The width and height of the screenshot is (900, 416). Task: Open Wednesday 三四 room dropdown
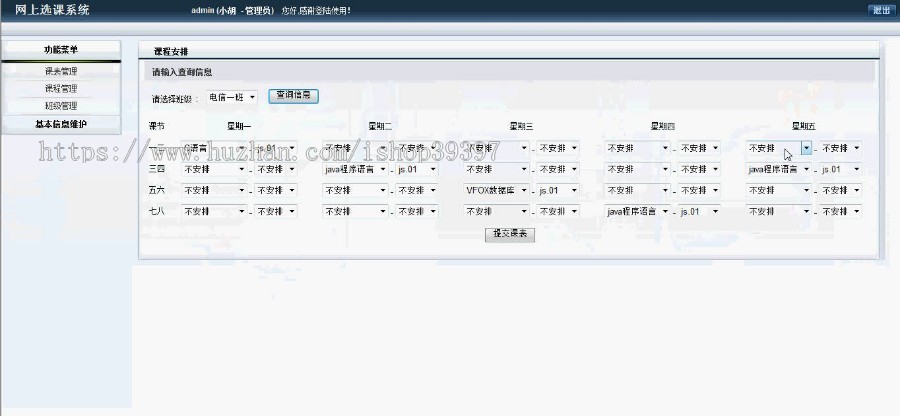pyautogui.click(x=558, y=169)
